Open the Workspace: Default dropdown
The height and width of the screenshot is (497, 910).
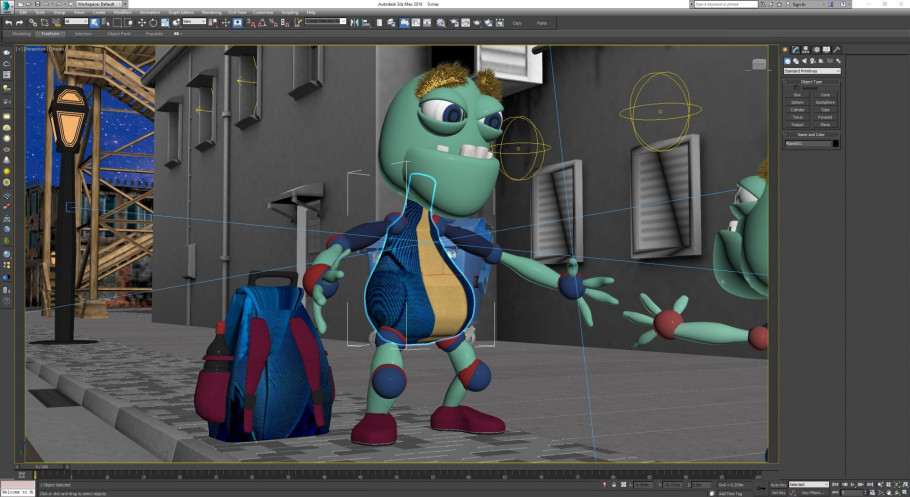[x=99, y=4]
